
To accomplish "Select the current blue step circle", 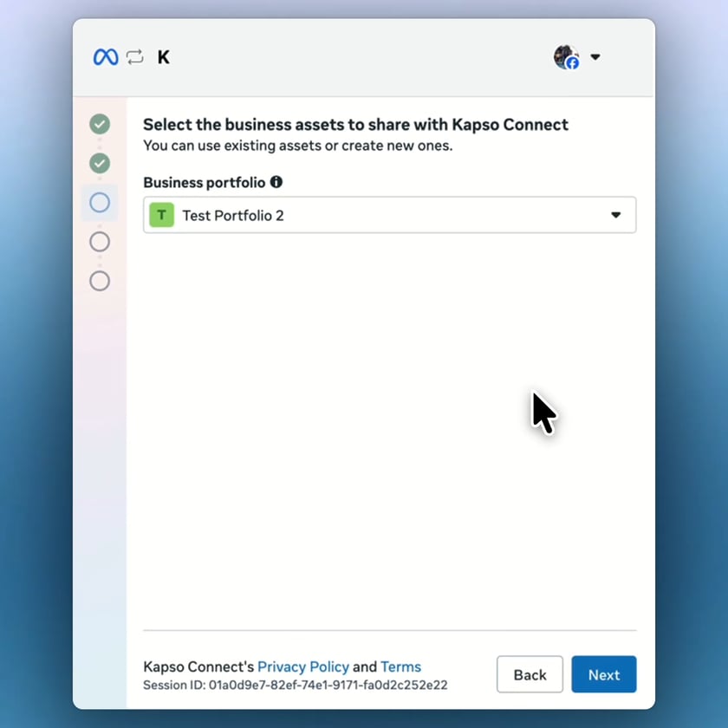I will [x=100, y=203].
